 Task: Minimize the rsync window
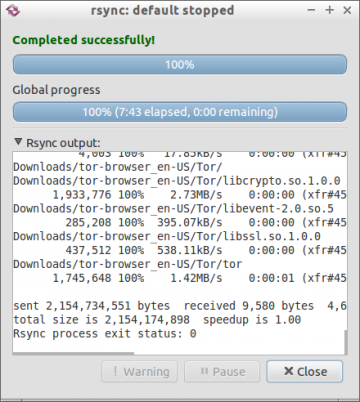(x=311, y=10)
